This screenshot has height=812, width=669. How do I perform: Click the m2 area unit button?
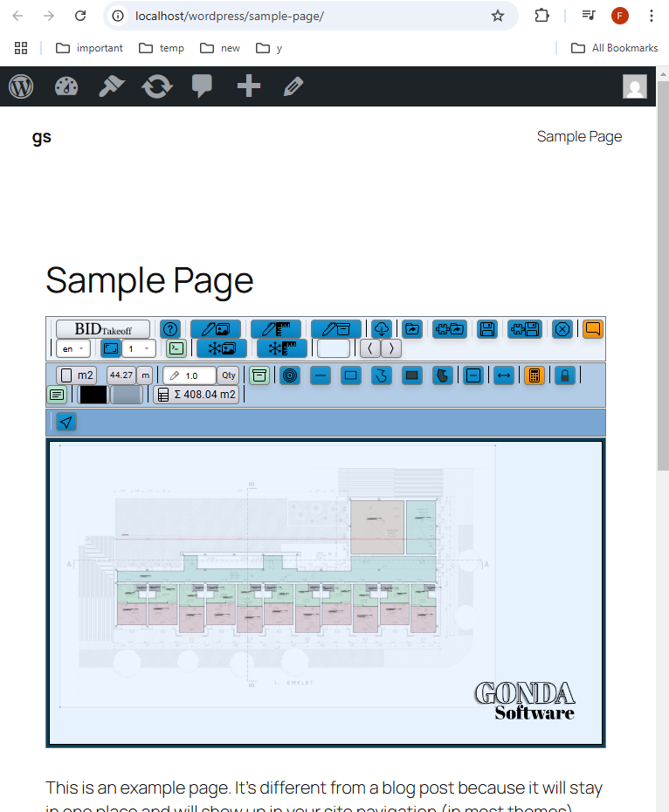(x=77, y=375)
